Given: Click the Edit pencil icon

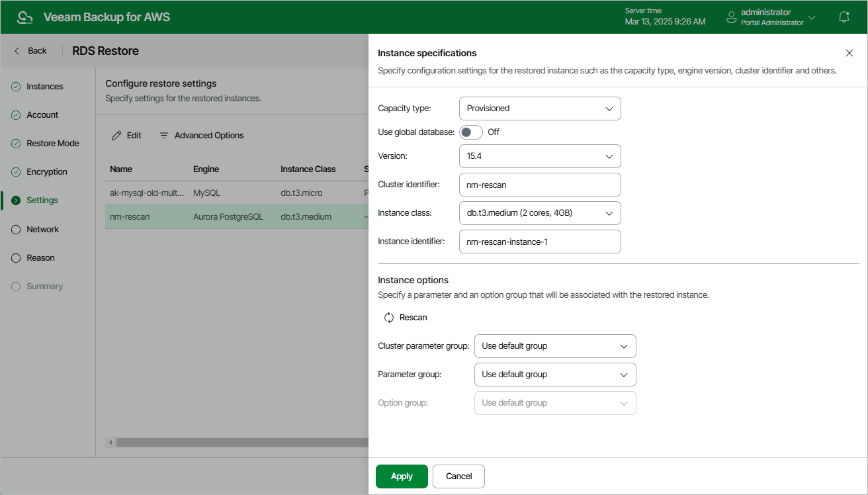Looking at the screenshot, I should (x=116, y=136).
